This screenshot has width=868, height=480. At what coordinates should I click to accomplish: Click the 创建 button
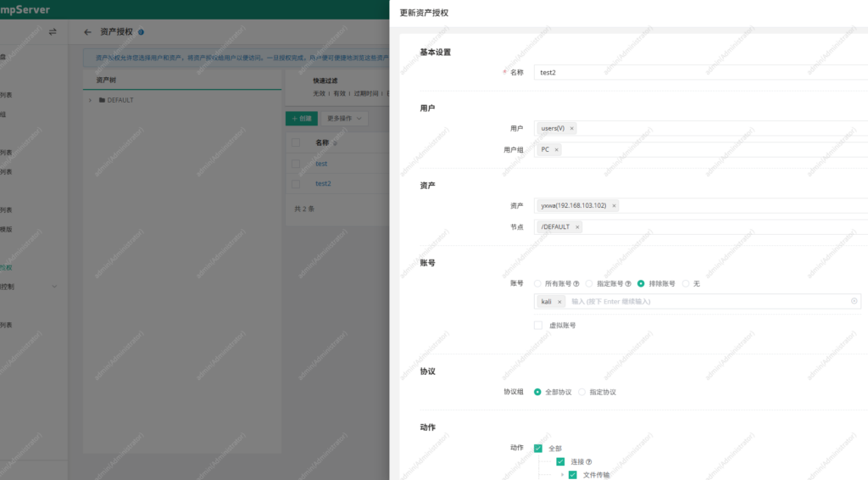301,119
